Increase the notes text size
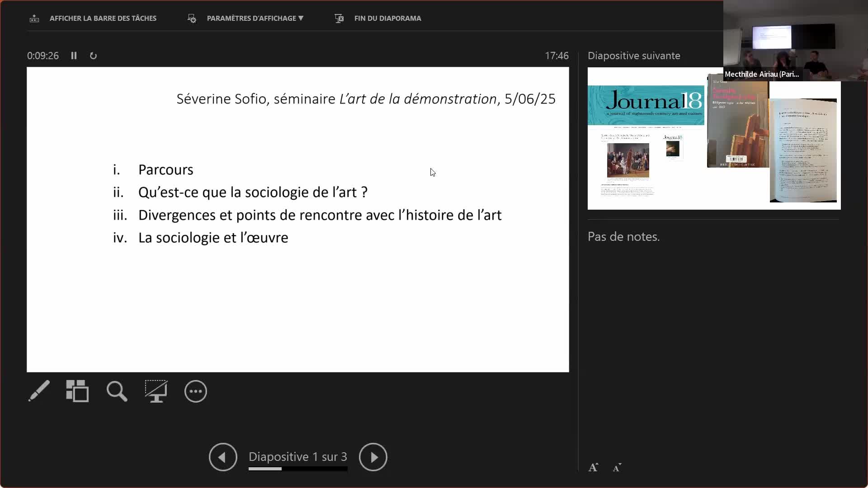Image resolution: width=868 pixels, height=488 pixels. coord(593,468)
